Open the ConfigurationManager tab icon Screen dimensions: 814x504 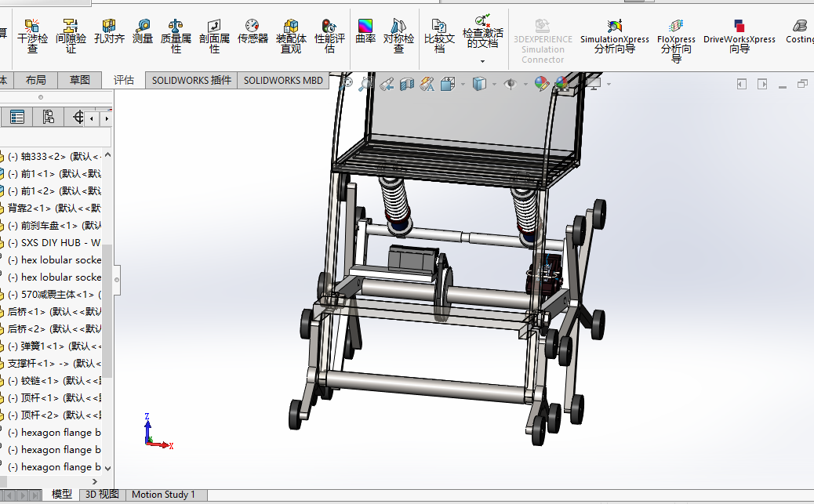[x=49, y=117]
